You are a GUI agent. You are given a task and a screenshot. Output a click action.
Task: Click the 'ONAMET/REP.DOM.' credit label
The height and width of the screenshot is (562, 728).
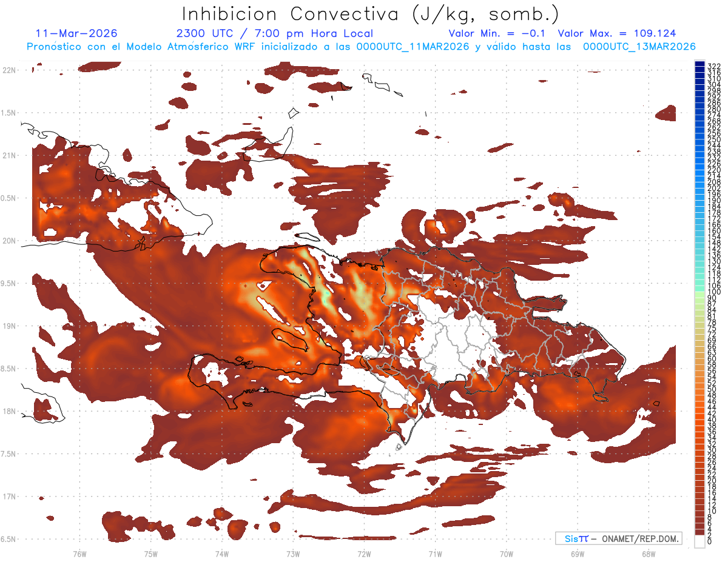pos(641,538)
